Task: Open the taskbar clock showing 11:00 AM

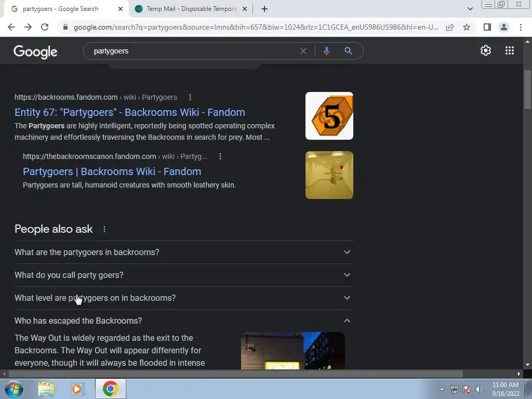Action: 506,389
